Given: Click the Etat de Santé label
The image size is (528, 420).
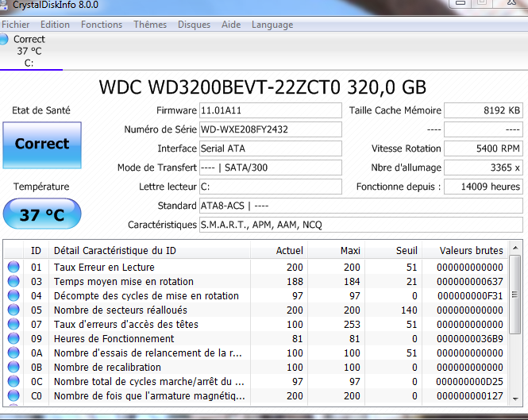Looking at the screenshot, I should tap(41, 110).
